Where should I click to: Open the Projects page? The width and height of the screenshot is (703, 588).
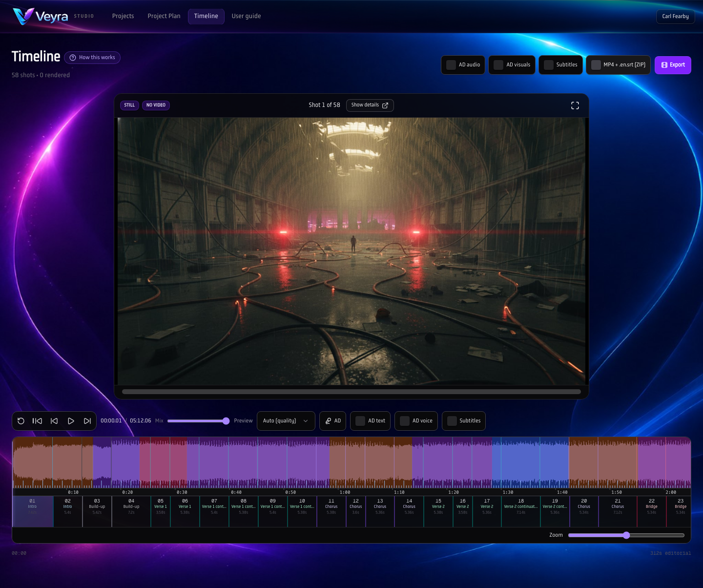coord(123,16)
